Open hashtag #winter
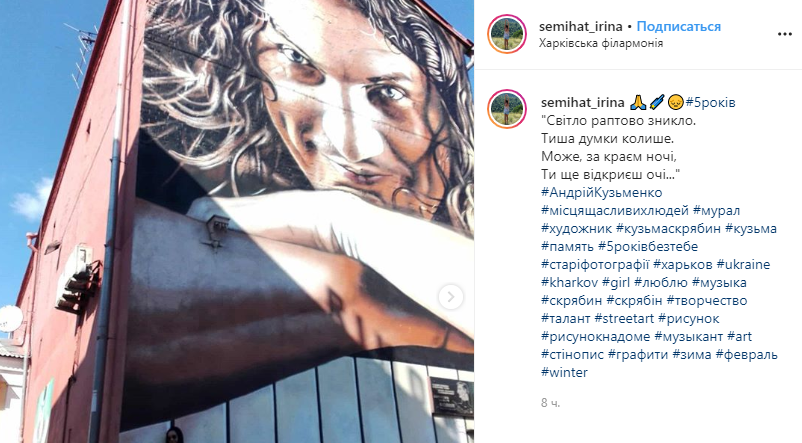 click(565, 372)
